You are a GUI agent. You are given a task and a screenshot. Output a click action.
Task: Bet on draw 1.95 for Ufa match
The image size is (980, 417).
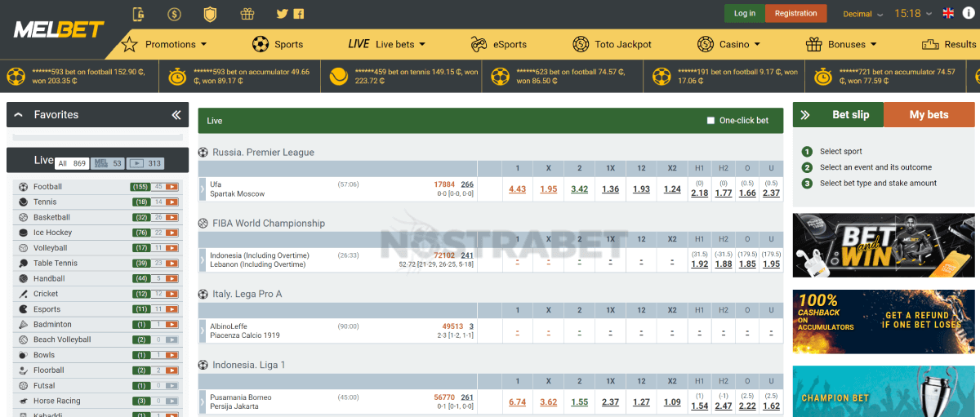549,189
